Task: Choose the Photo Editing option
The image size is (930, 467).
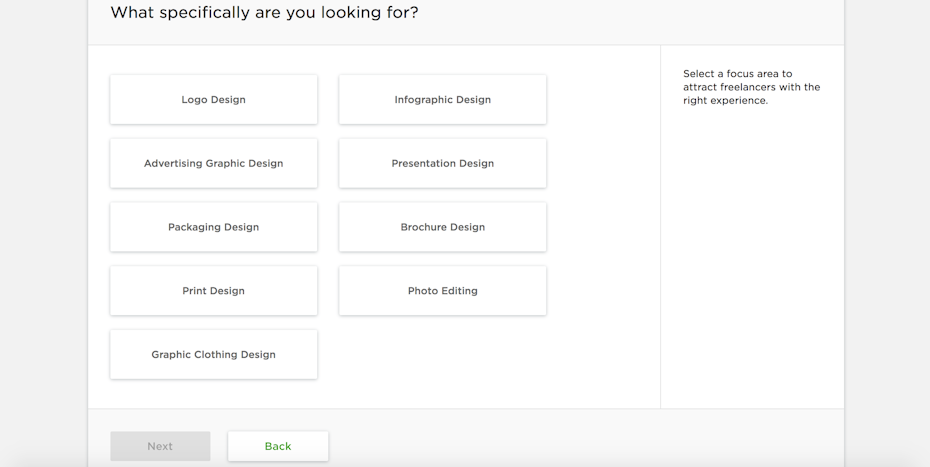Action: pos(442,291)
